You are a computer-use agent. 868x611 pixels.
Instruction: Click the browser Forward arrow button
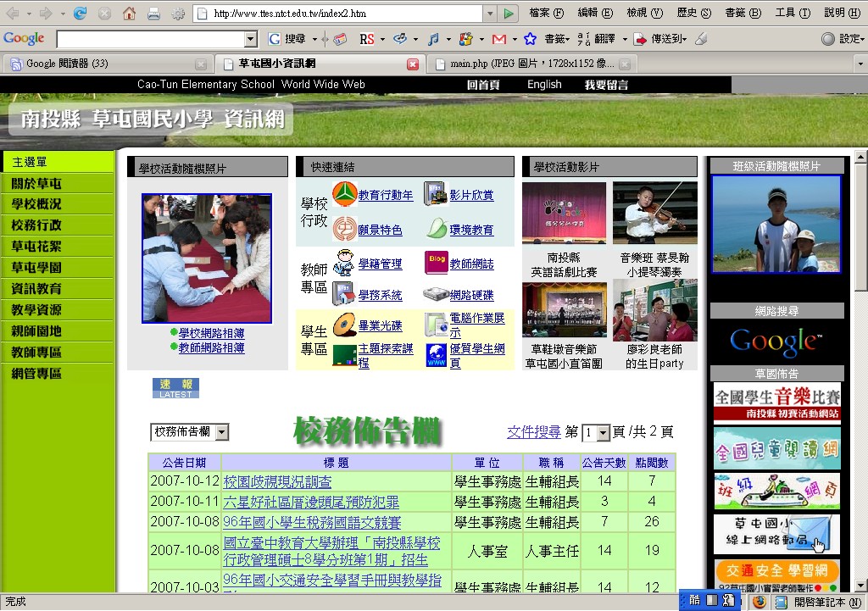[x=46, y=14]
